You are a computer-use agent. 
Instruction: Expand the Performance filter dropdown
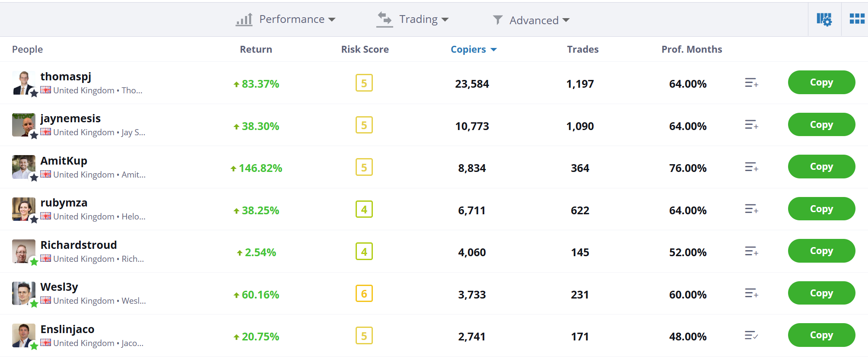pos(286,19)
